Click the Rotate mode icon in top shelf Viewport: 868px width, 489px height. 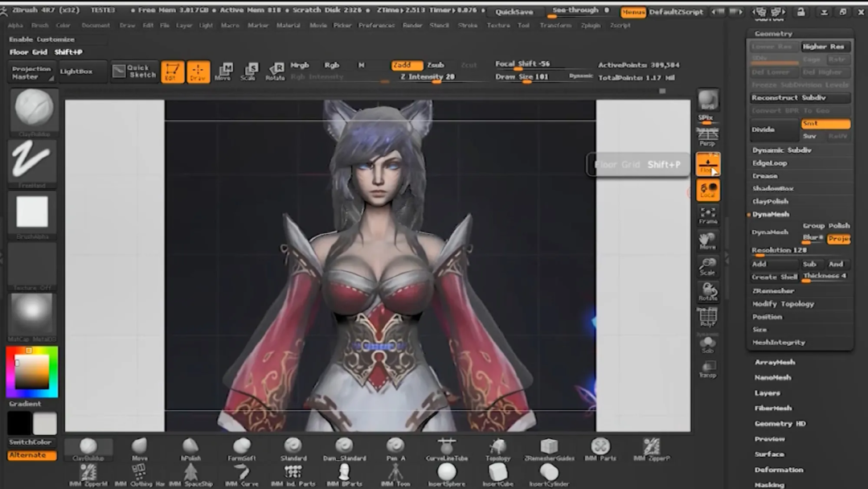coord(275,72)
